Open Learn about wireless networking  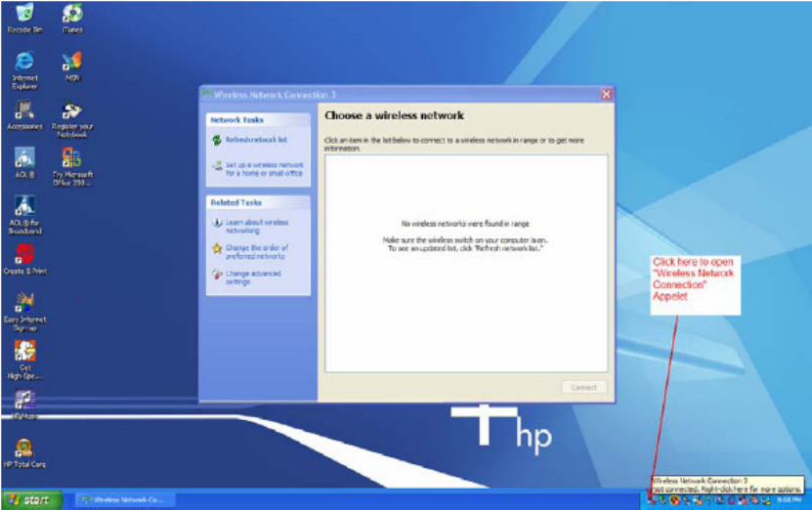257,227
